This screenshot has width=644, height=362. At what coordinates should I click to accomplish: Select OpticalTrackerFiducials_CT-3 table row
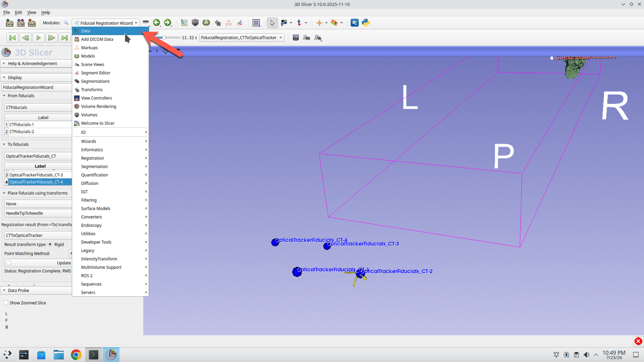pos(38,175)
